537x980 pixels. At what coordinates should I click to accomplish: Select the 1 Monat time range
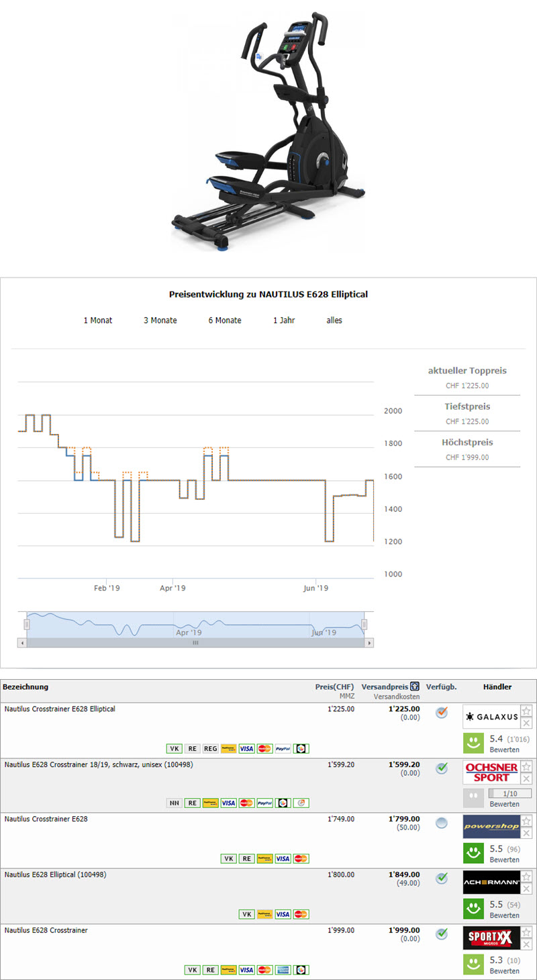(98, 320)
